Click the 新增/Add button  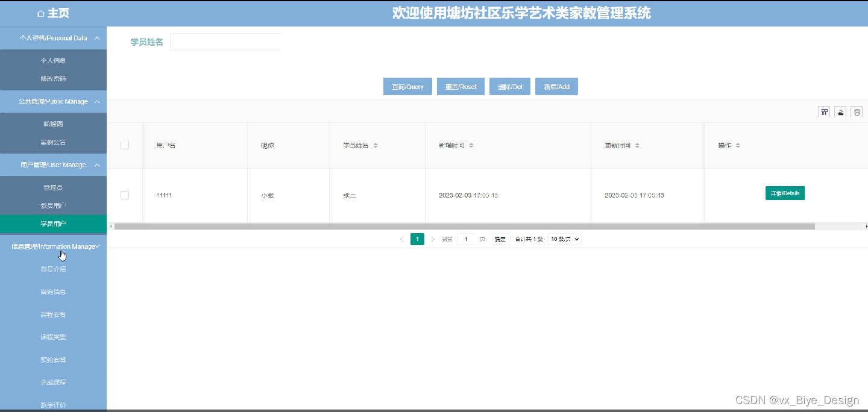(556, 87)
